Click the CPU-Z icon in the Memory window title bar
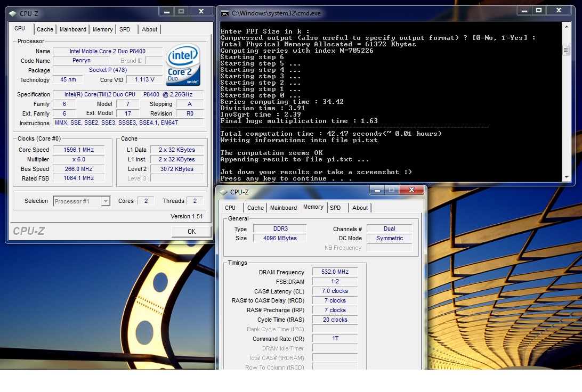The height and width of the screenshot is (392, 582). click(x=223, y=192)
